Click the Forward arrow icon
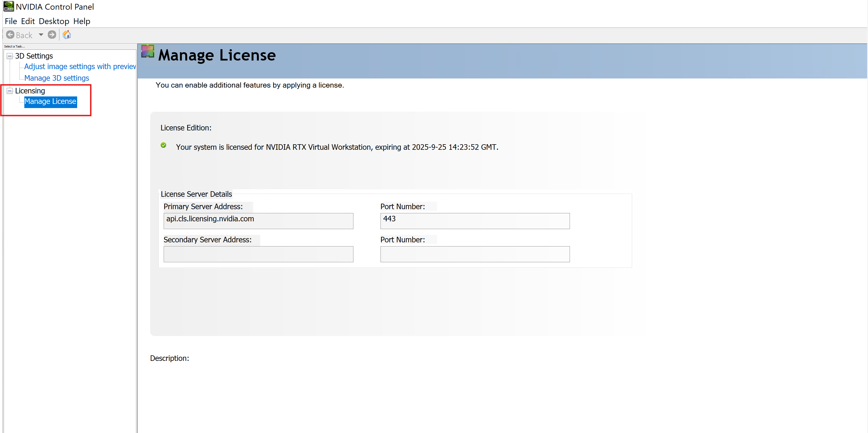This screenshot has height=433, width=868. pos(52,35)
